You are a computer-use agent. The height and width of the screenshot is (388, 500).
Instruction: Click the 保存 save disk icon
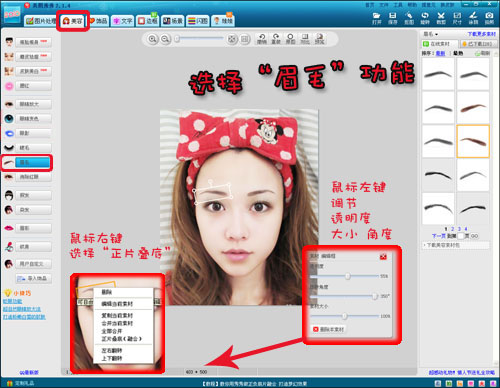point(393,18)
